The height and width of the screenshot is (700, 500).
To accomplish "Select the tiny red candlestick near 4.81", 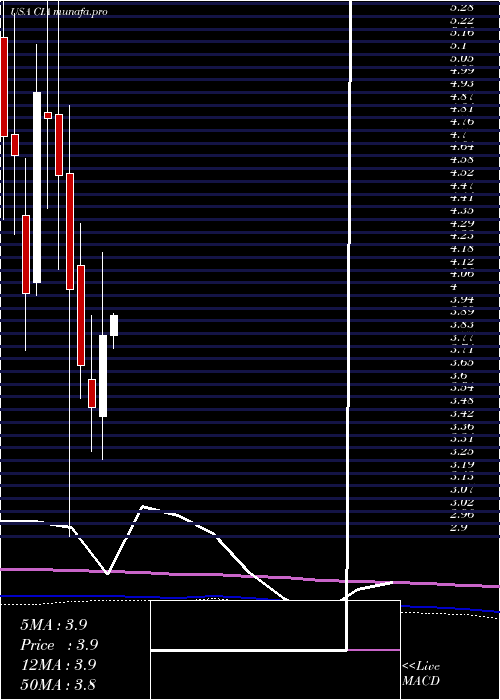I will (48, 115).
